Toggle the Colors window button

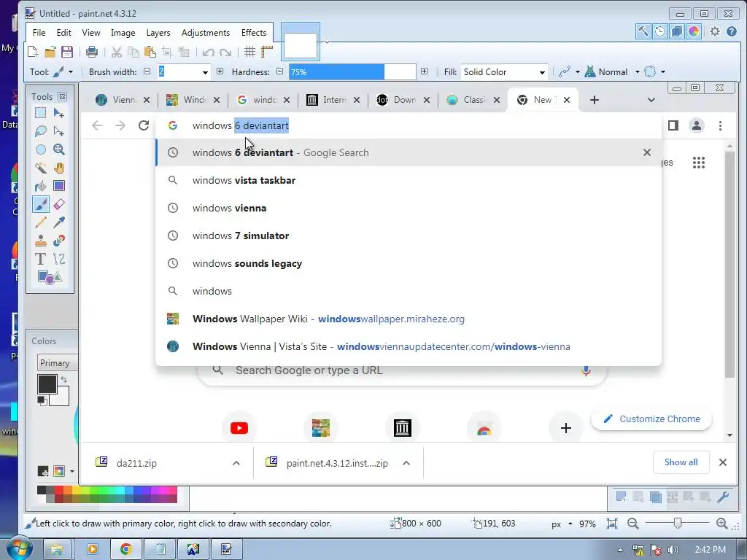(694, 31)
